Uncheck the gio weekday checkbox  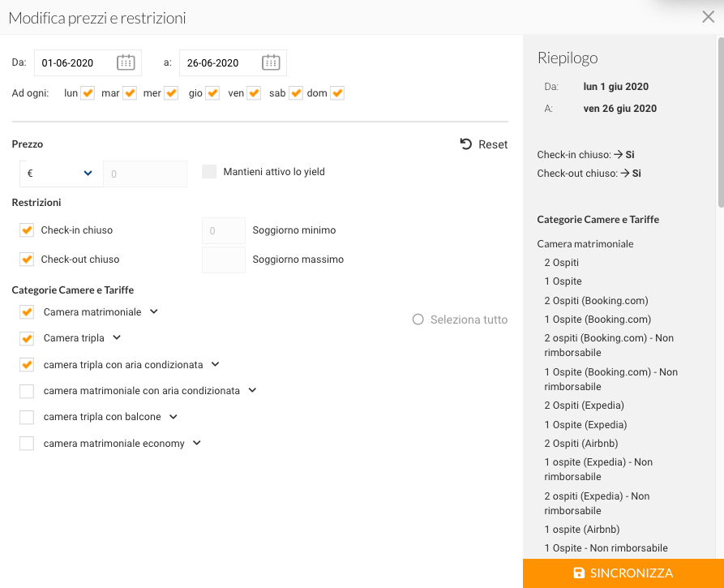(x=212, y=92)
